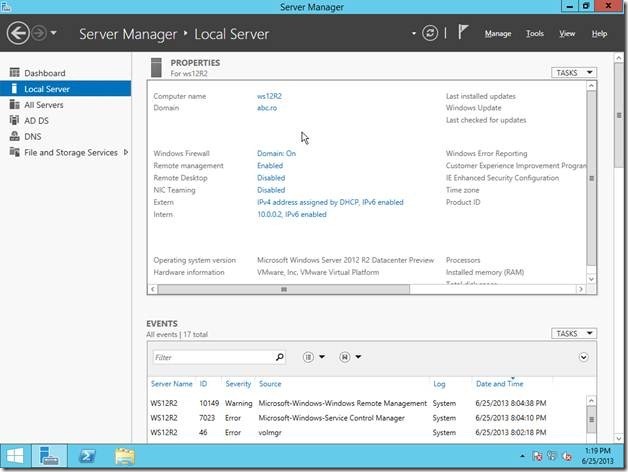628x472 pixels.
Task: Sort events by Severity column
Action: click(x=238, y=384)
